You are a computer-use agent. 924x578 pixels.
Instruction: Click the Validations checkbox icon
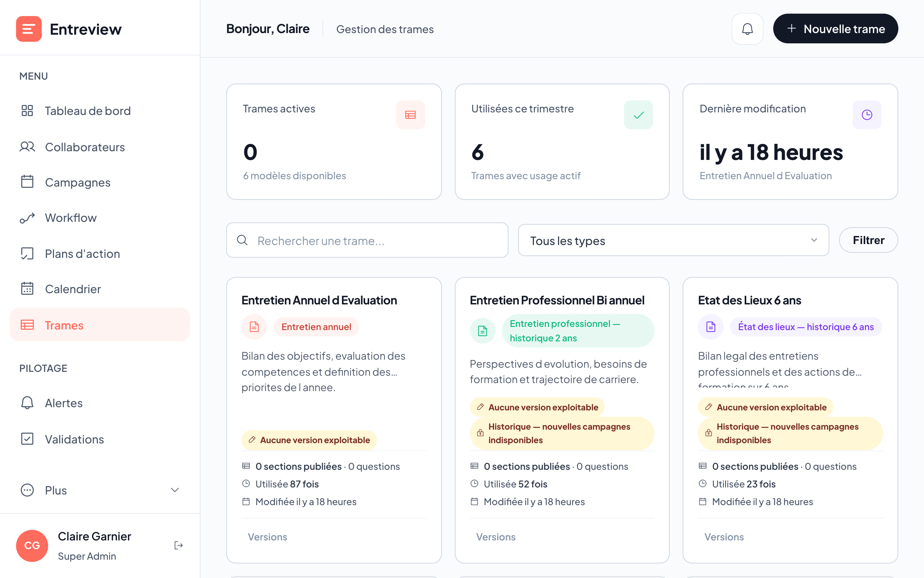(27, 439)
